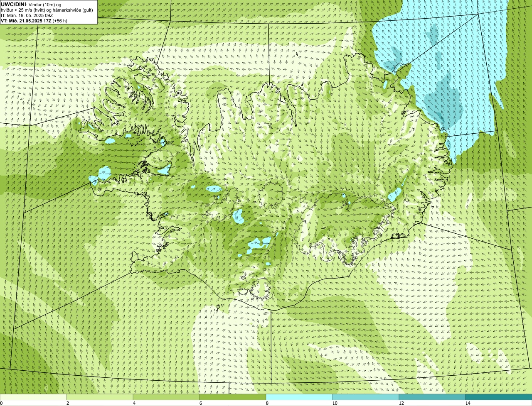Select the 12–14 m/s teal swatch
This screenshot has width=532, height=406.
pyautogui.click(x=432, y=397)
